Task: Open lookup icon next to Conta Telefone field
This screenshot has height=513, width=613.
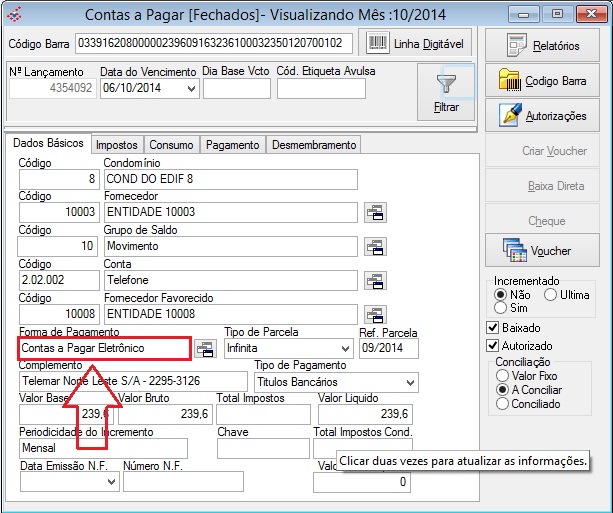Action: pos(374,280)
